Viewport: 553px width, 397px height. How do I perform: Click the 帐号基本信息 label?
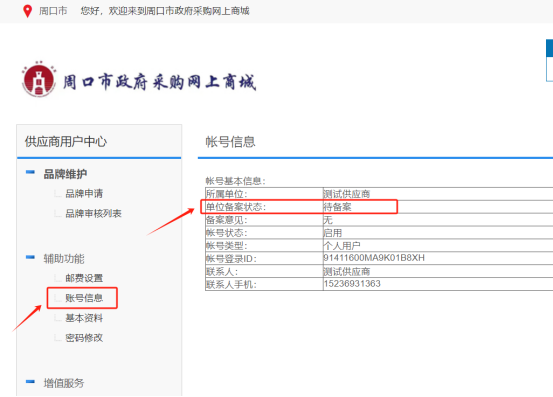(x=236, y=181)
